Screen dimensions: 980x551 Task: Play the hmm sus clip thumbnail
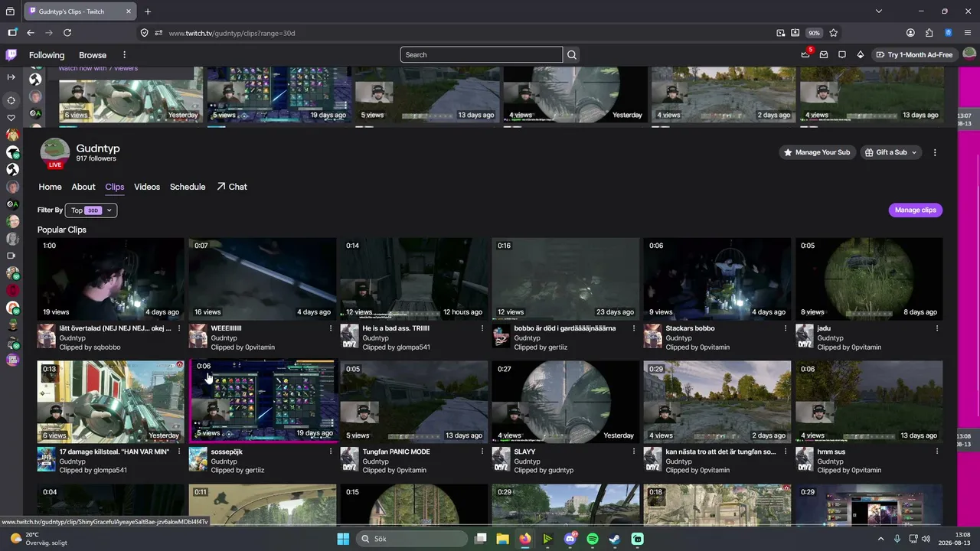(869, 402)
